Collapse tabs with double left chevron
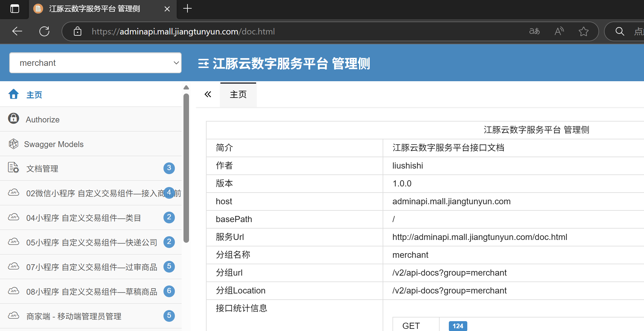 click(208, 94)
